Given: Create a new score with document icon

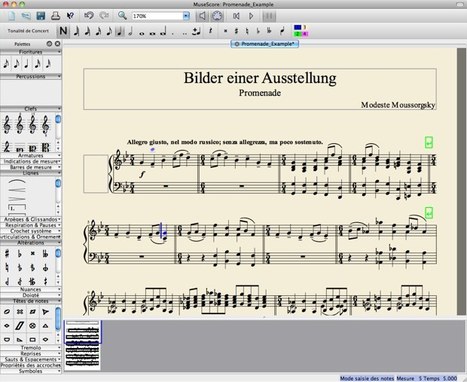Looking at the screenshot, I should point(12,16).
